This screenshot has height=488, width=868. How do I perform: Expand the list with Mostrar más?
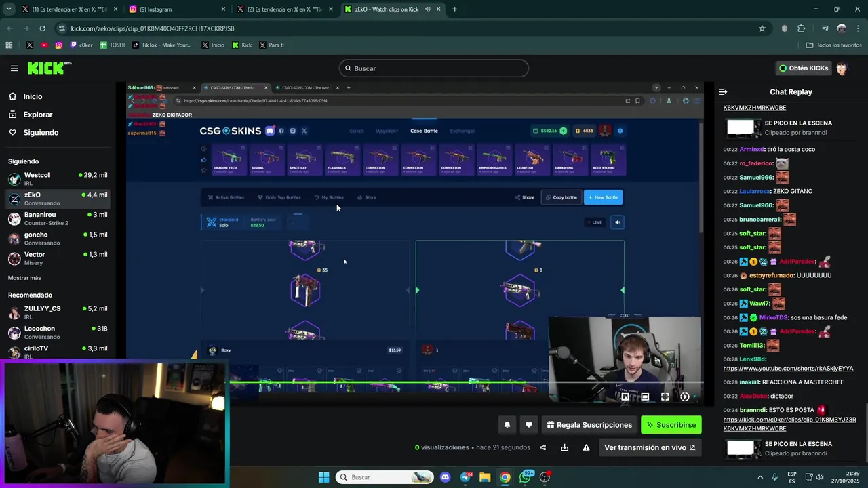click(x=24, y=278)
